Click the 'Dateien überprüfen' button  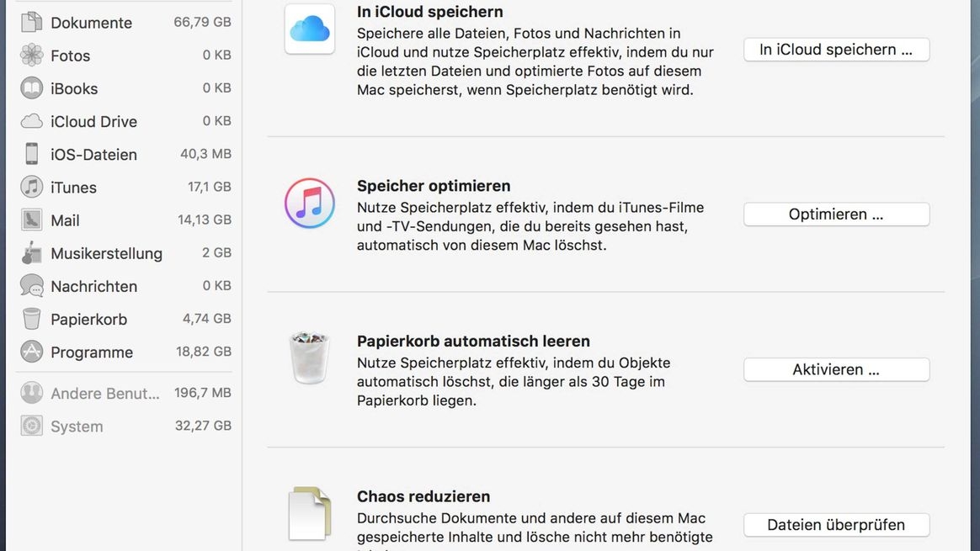[x=835, y=525]
